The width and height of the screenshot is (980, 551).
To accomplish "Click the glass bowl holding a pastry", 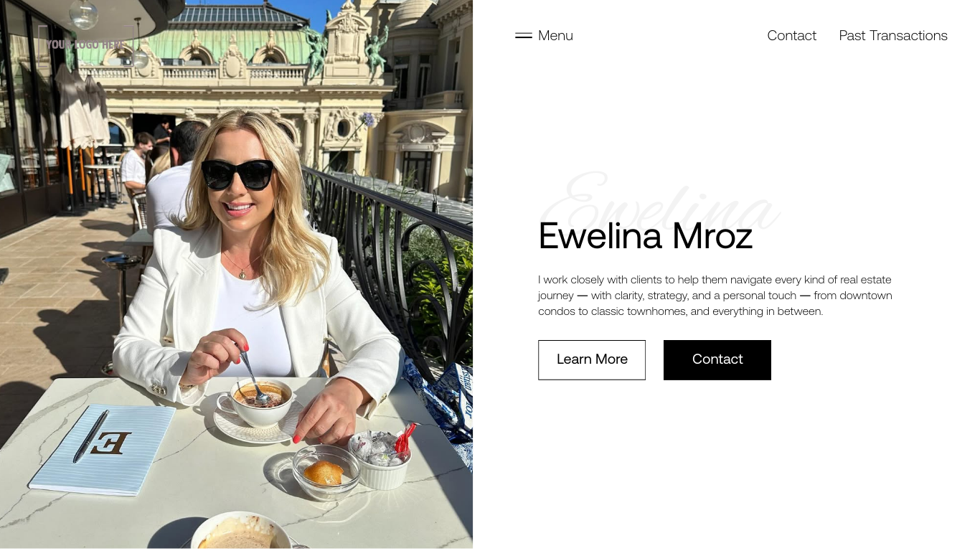I will point(326,471).
